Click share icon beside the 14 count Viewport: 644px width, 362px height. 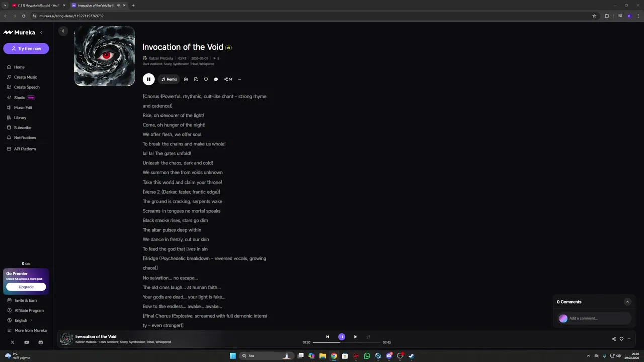(226, 79)
